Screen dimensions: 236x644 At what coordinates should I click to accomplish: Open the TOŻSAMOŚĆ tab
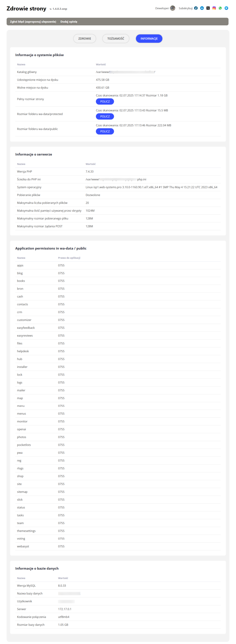pos(116,39)
